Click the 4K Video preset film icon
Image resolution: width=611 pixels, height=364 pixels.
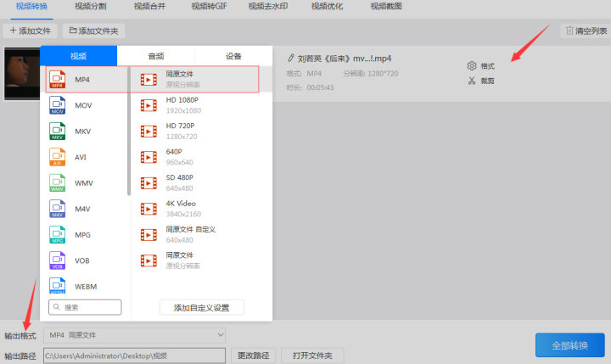click(x=149, y=209)
